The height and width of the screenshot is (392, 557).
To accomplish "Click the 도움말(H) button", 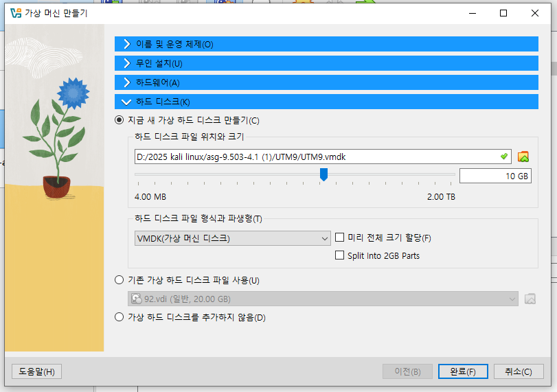I will pos(36,371).
